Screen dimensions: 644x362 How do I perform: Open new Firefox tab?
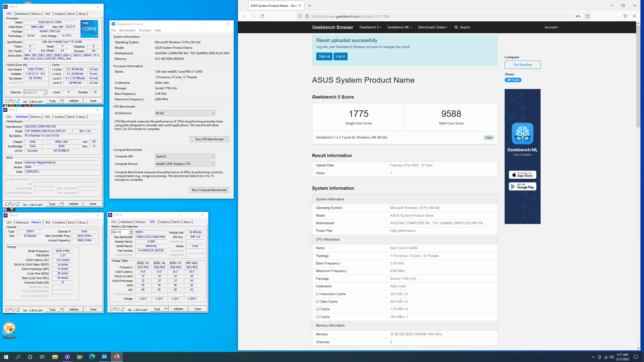coord(309,6)
